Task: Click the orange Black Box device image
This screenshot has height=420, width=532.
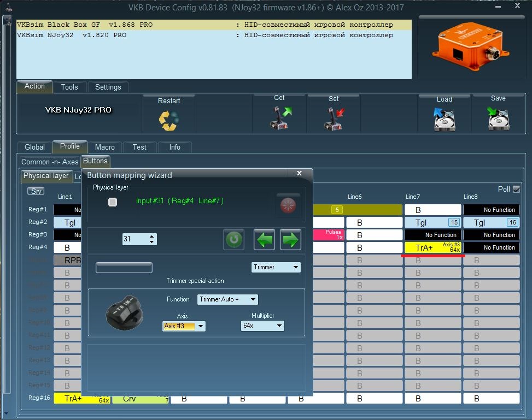Action: pyautogui.click(x=471, y=46)
